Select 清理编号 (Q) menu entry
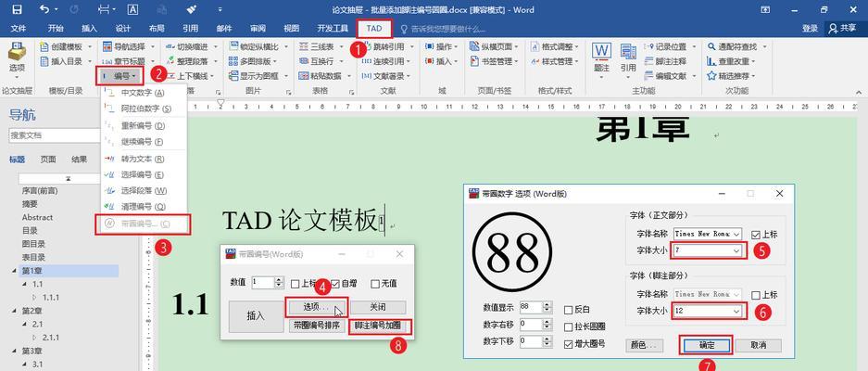Viewport: 868px width, 371px height. pyautogui.click(x=144, y=206)
